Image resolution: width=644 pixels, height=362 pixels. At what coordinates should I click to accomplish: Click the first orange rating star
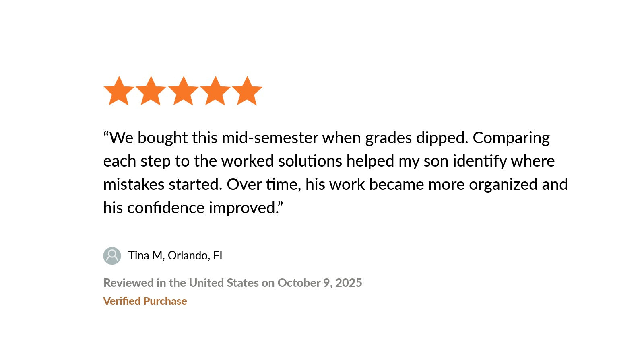pyautogui.click(x=119, y=92)
